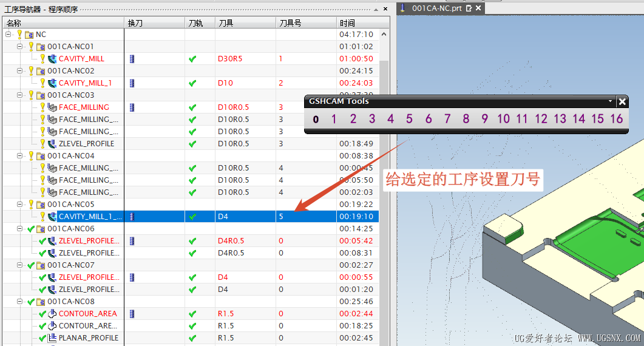Screen dimensions: 644x346
Task: Close the GSHCAM Tools toolbar
Action: click(622, 101)
